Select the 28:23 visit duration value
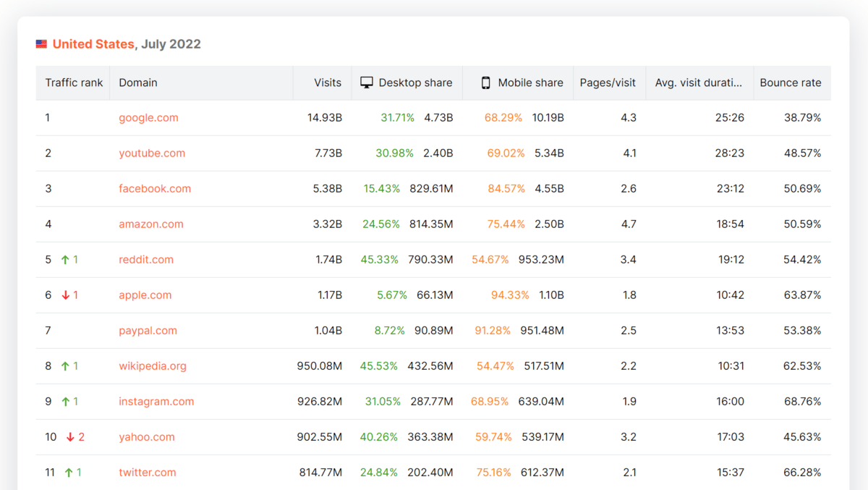 (730, 153)
